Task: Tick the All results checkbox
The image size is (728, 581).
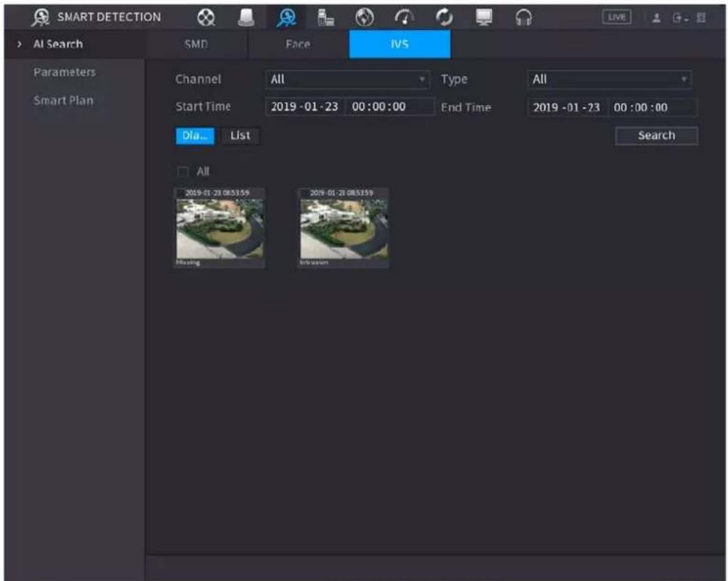Action: tap(183, 172)
